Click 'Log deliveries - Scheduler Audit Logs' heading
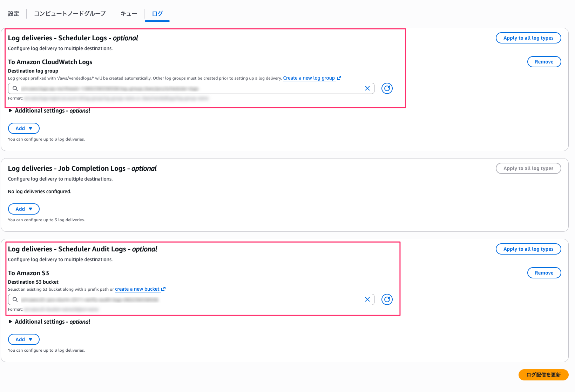Viewport: 575px width, 392px height. [x=83, y=249]
